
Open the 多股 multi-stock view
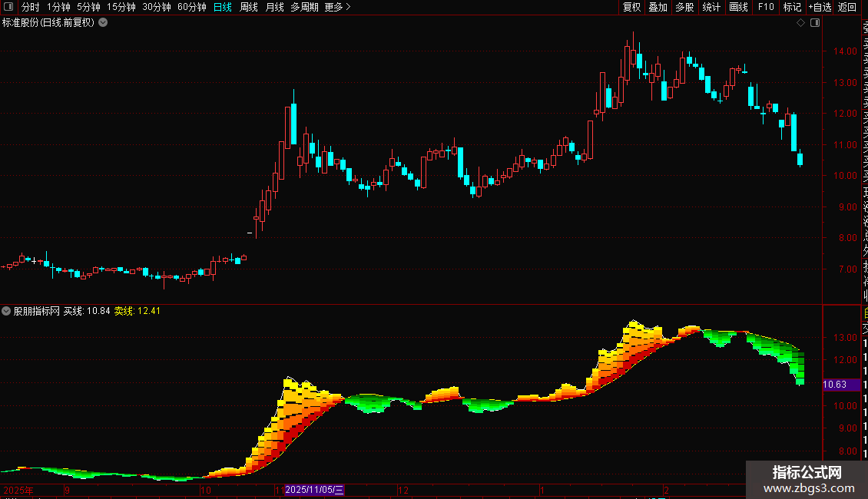click(684, 7)
